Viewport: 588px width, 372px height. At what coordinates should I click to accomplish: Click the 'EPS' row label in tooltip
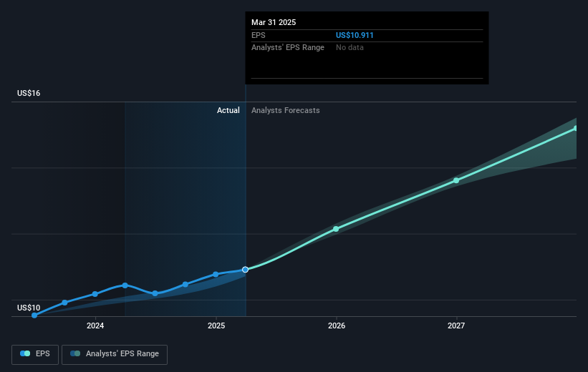tap(259, 35)
